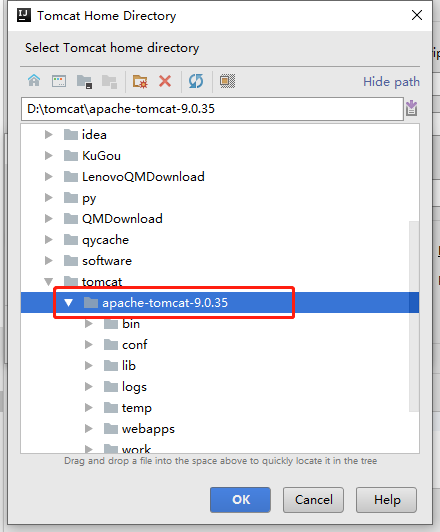
Task: Click the Desktop directory toolbar icon
Action: pos(59,81)
